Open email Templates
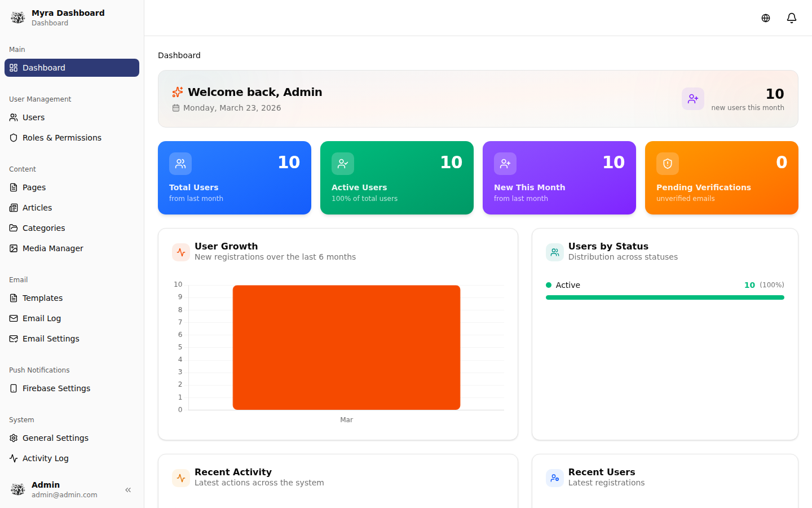 coord(72,298)
